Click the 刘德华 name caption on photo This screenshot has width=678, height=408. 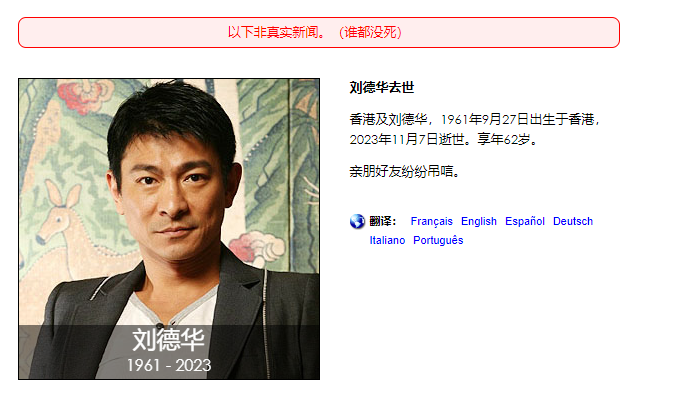(x=169, y=340)
